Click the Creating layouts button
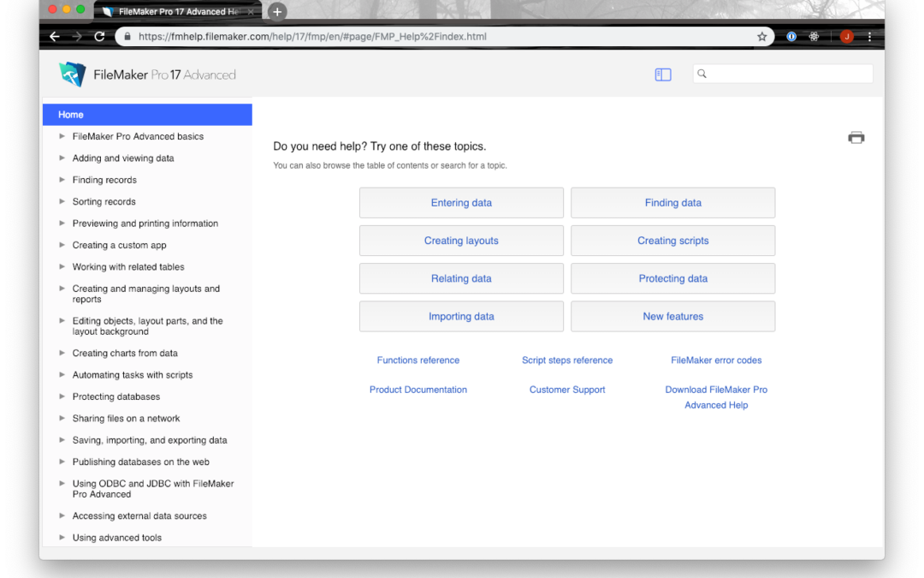Screen dimensions: 924x578 [x=461, y=241]
